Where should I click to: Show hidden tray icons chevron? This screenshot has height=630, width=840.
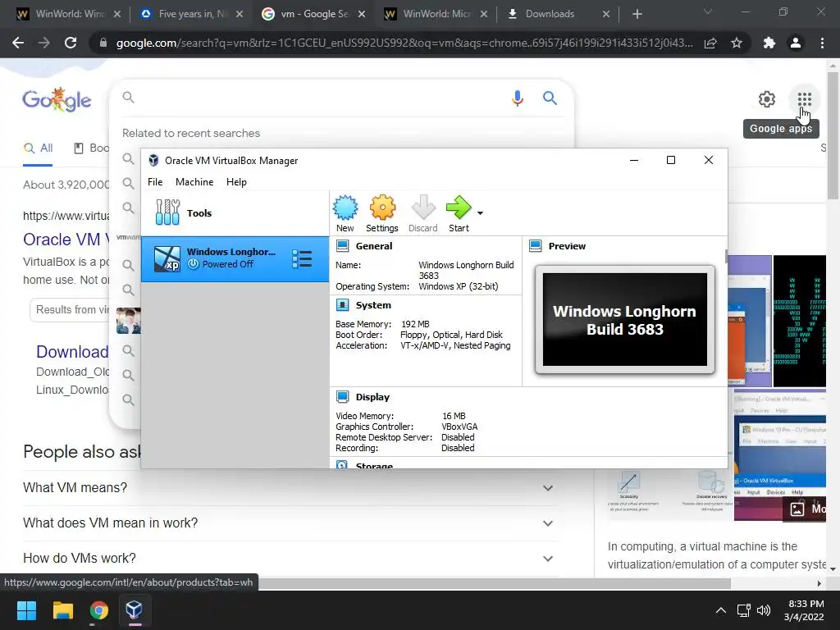[721, 610]
